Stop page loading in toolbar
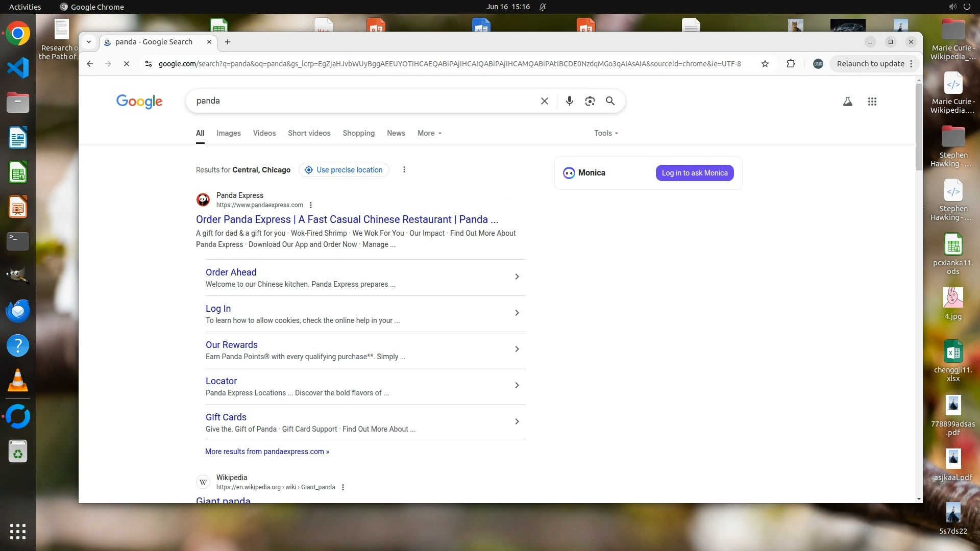The image size is (980, 551). click(x=127, y=64)
